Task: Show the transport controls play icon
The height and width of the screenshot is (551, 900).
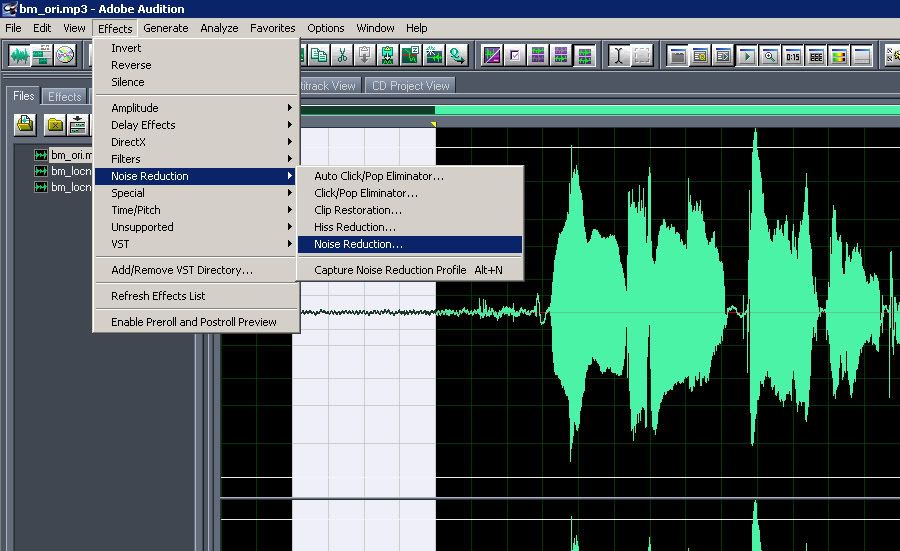Action: coord(747,56)
